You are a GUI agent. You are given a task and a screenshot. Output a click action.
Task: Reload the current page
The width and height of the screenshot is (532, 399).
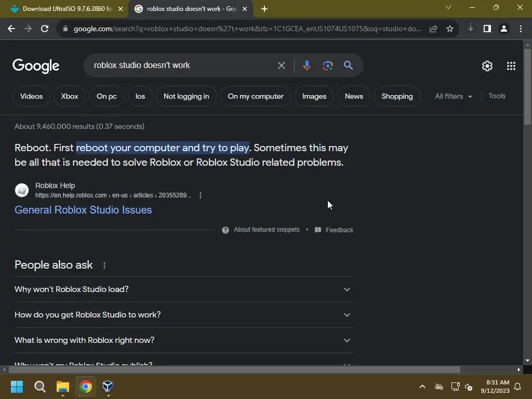45,29
